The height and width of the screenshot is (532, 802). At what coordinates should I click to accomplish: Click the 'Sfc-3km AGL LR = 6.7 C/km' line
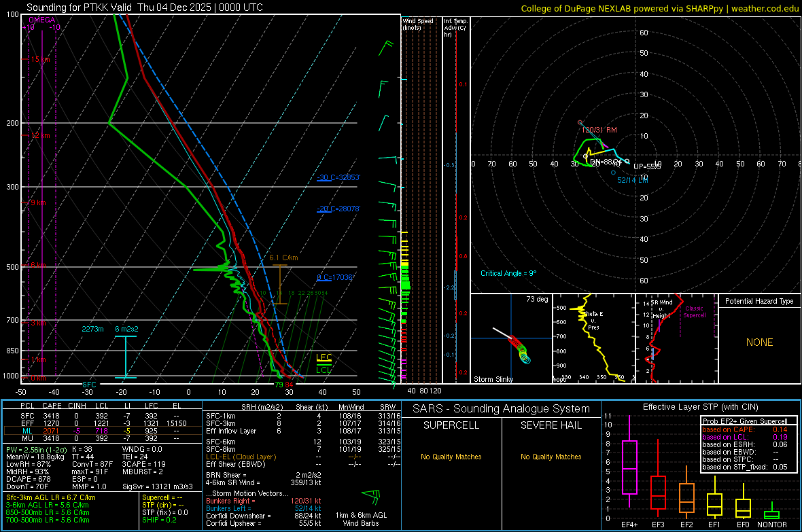51,498
